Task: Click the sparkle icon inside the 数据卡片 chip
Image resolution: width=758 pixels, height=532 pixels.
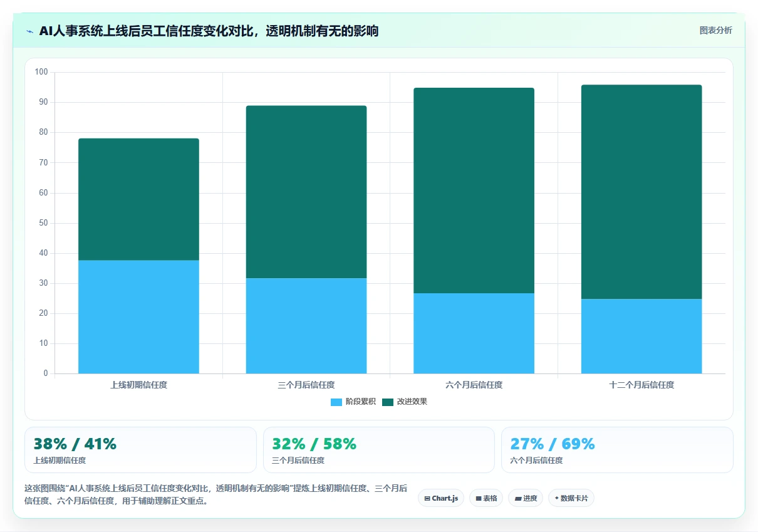Action: point(557,498)
